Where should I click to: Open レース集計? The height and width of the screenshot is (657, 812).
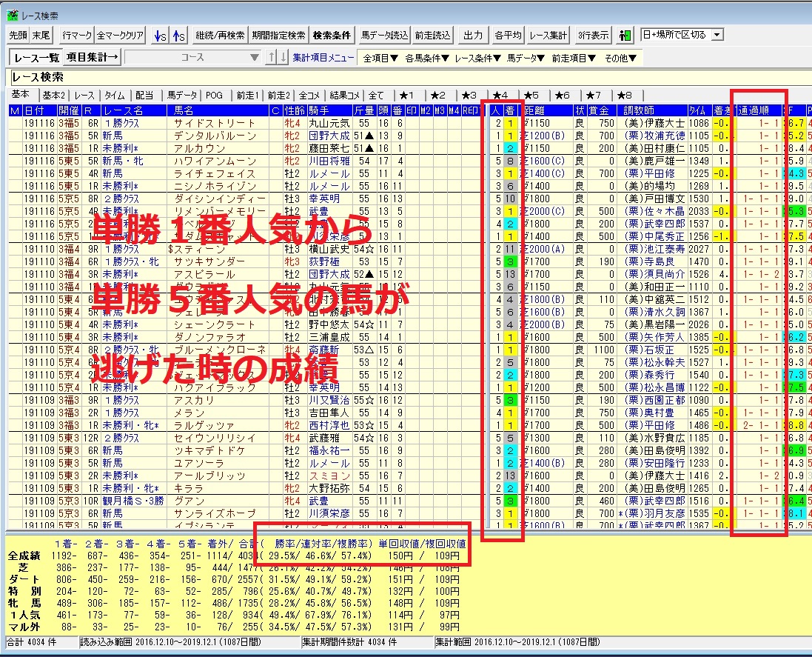coord(548,36)
